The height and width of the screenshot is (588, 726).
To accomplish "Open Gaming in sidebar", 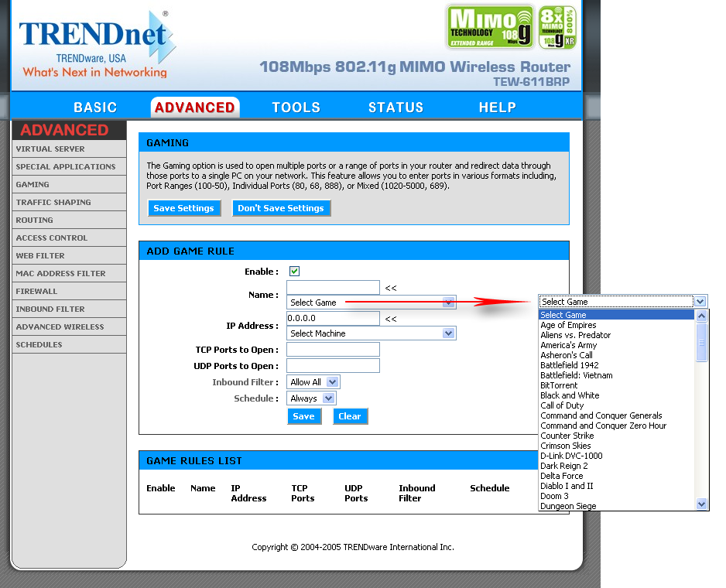I will (x=69, y=184).
